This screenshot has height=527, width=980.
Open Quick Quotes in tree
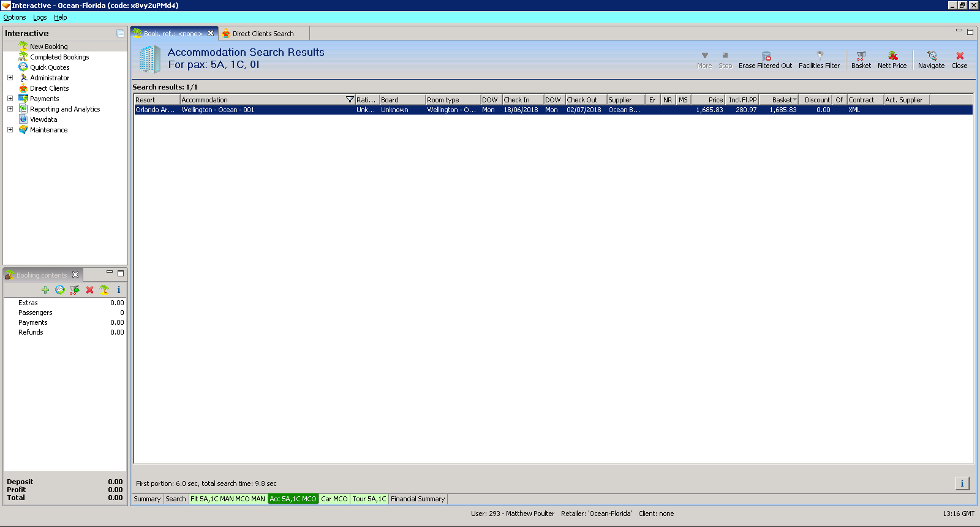[x=50, y=67]
